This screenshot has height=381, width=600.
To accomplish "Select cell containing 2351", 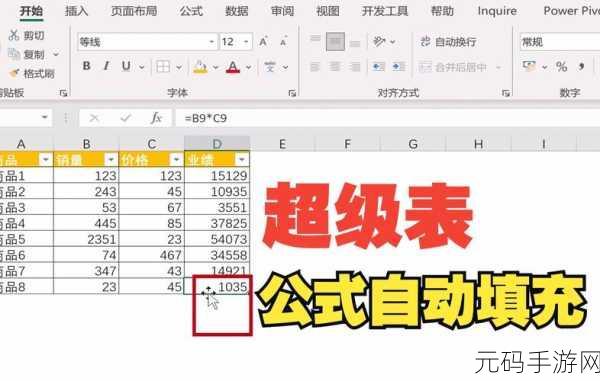I will (x=86, y=239).
